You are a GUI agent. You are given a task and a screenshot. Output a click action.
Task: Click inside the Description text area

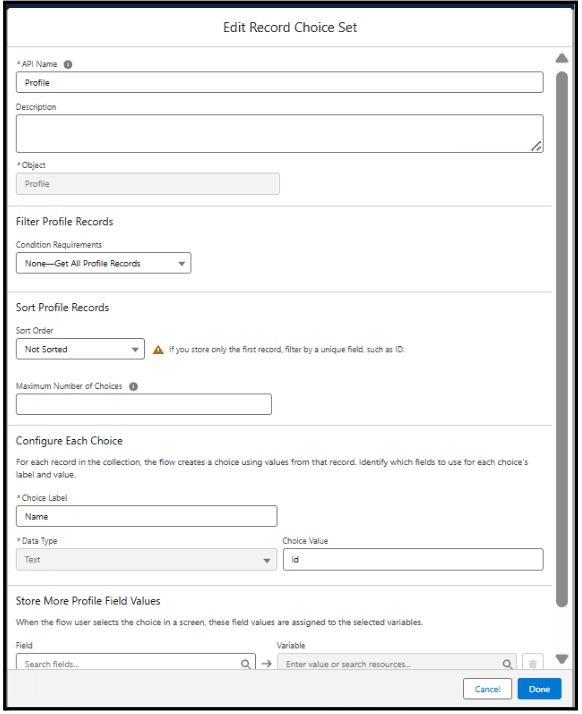(x=280, y=133)
